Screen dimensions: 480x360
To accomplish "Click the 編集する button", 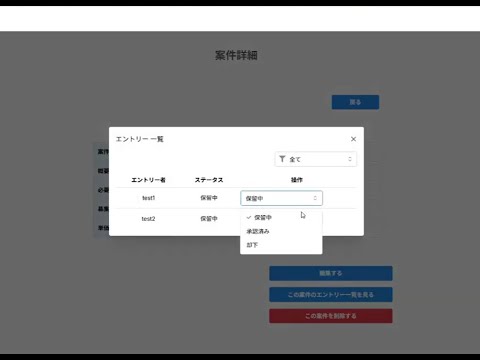I will [331, 273].
